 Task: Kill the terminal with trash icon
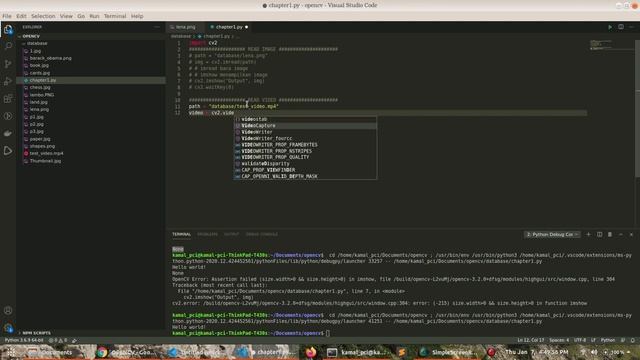(x=610, y=234)
